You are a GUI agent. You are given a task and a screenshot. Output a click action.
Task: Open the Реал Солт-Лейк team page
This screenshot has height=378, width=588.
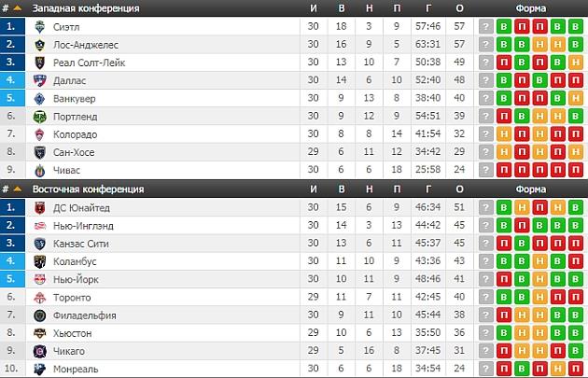point(89,63)
